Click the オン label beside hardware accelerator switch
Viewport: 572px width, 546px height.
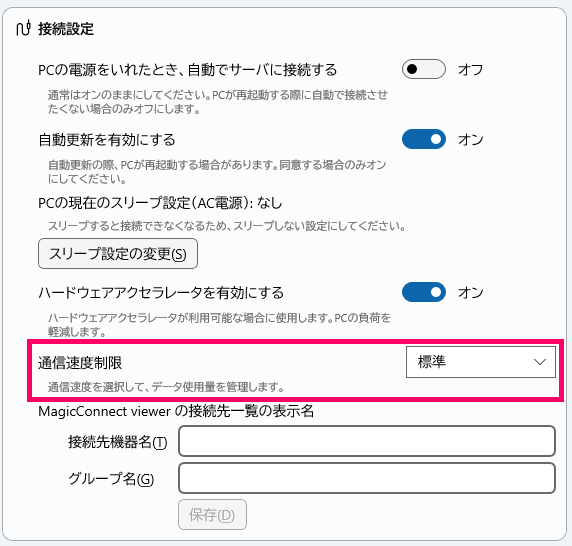(x=471, y=292)
